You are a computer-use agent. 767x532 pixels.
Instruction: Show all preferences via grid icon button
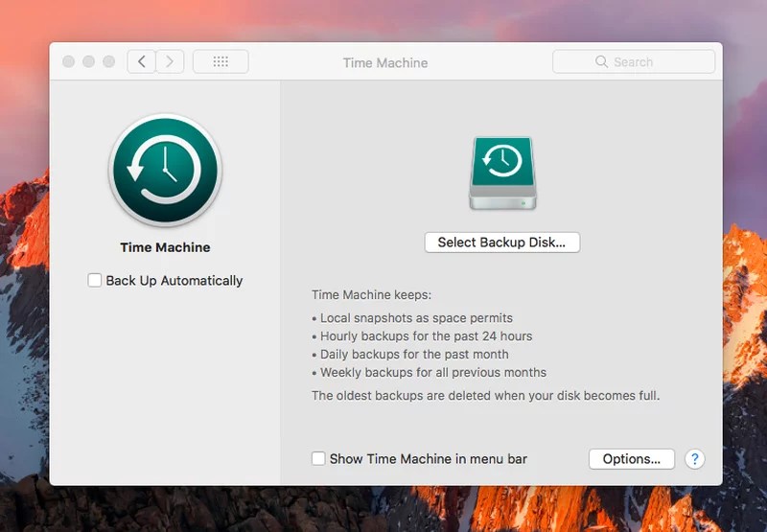(x=221, y=61)
